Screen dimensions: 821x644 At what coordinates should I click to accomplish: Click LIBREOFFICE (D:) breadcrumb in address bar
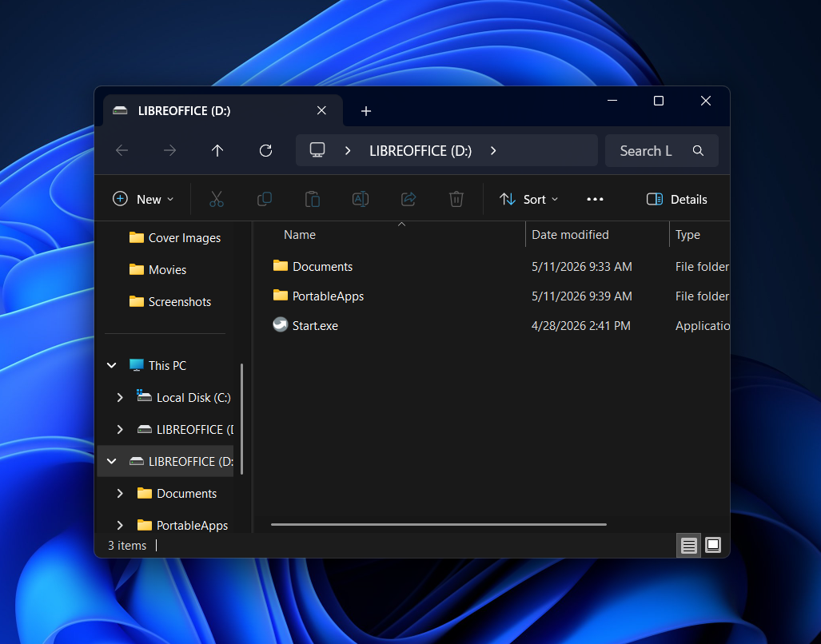420,151
